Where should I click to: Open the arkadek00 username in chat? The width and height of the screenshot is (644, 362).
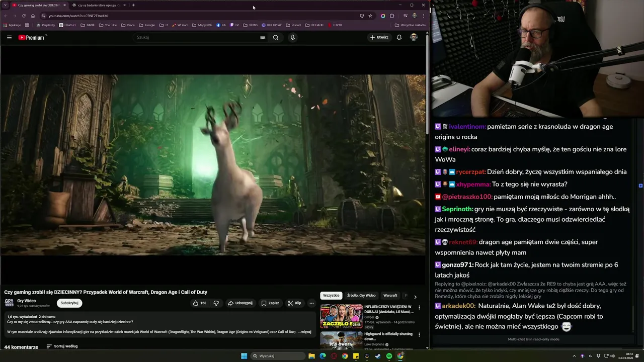pyautogui.click(x=458, y=306)
